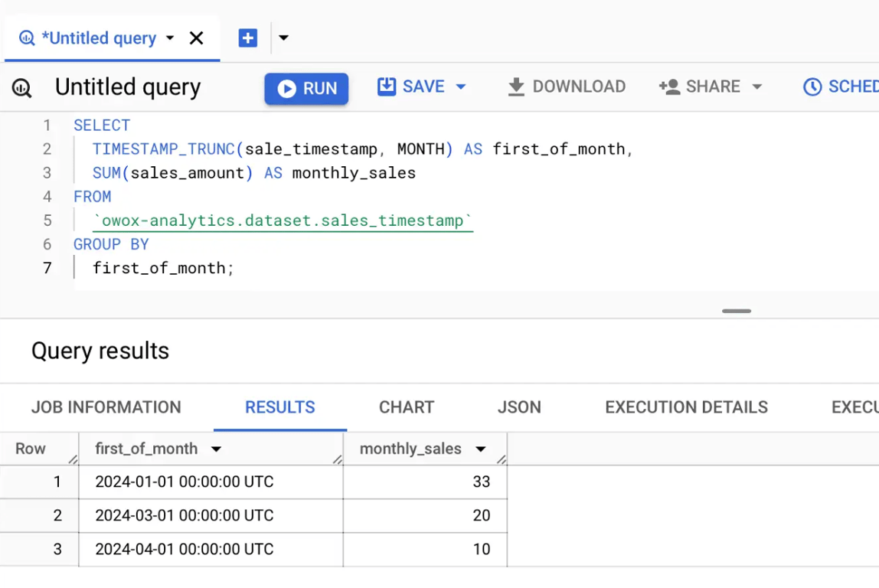The image size is (879, 588).
Task: Download the query
Action: point(566,87)
